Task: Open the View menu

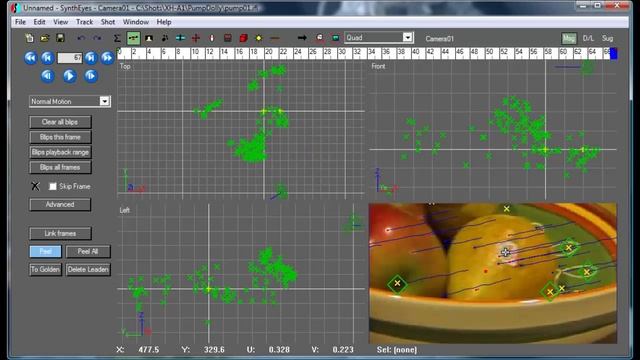Action: tap(60, 22)
